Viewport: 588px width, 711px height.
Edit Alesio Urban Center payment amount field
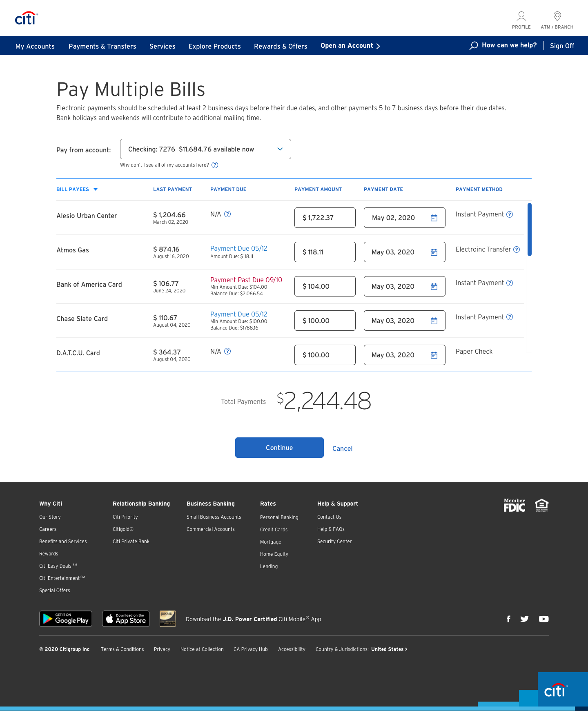coord(325,218)
